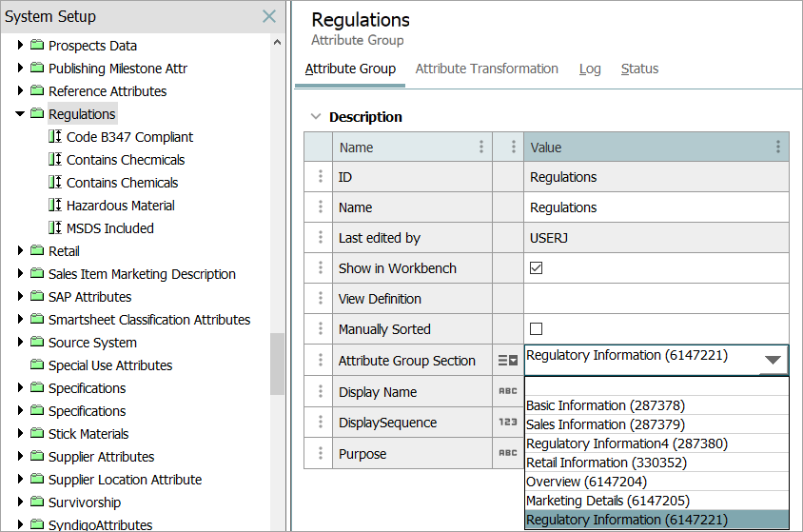
Task: Click the Publishing Milestone Attr folder icon
Action: tap(37, 68)
